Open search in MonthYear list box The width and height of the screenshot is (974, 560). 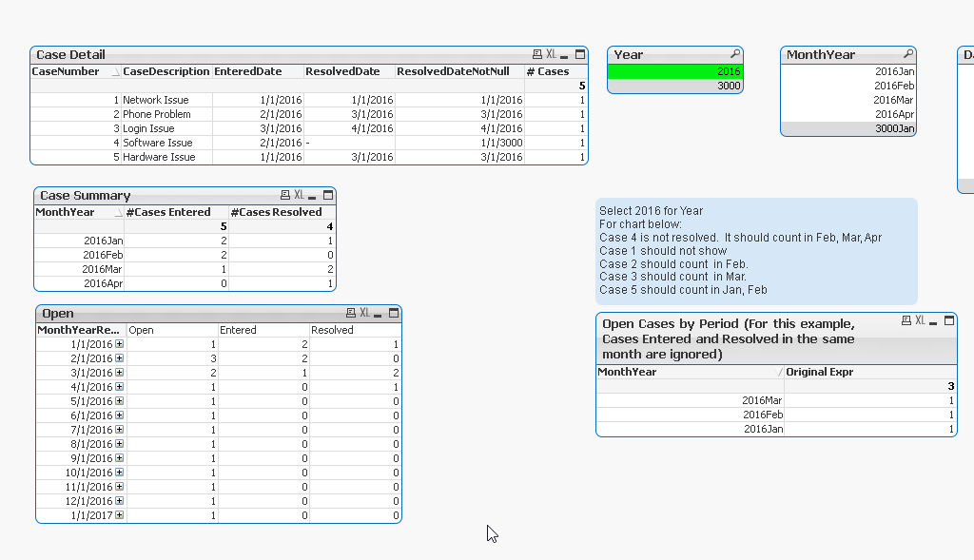(908, 54)
